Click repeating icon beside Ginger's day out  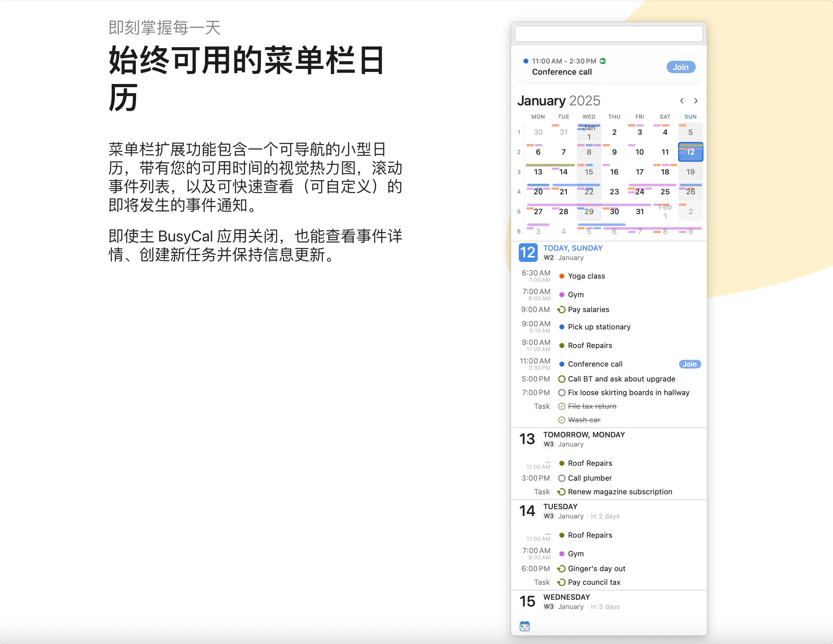pos(562,568)
